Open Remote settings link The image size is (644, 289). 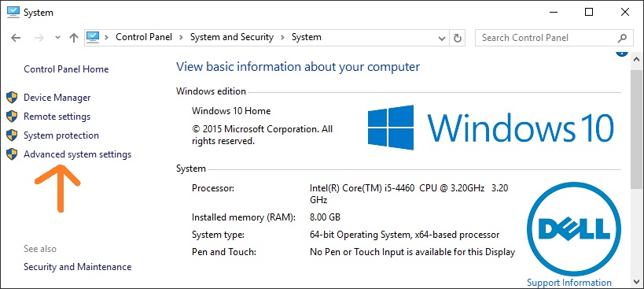(57, 117)
